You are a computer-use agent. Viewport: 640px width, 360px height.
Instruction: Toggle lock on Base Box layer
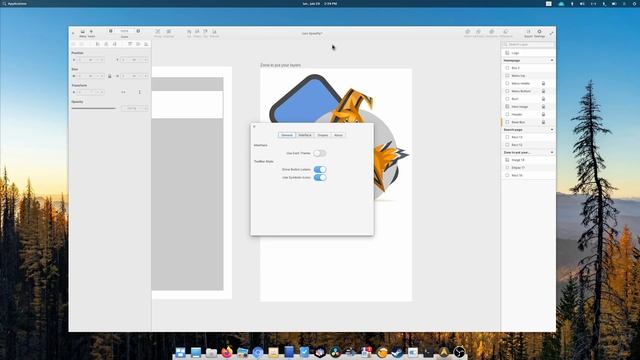(543, 122)
